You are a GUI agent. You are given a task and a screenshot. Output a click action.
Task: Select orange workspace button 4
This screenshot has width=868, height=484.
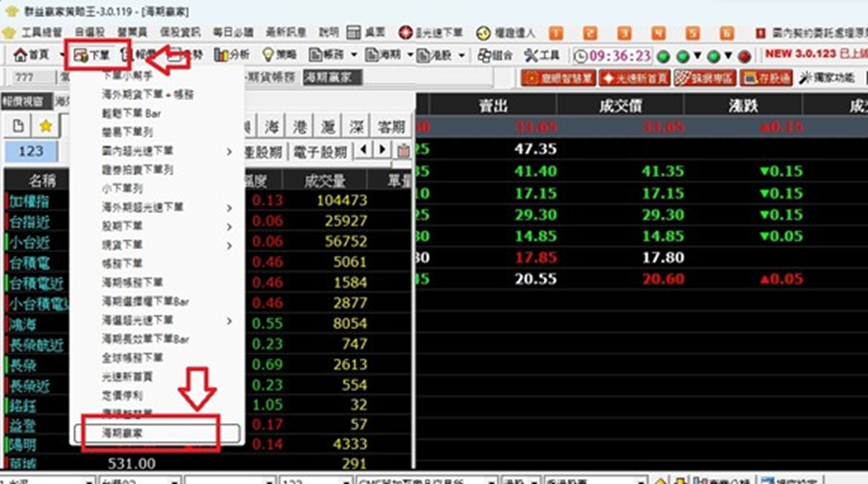(x=659, y=33)
